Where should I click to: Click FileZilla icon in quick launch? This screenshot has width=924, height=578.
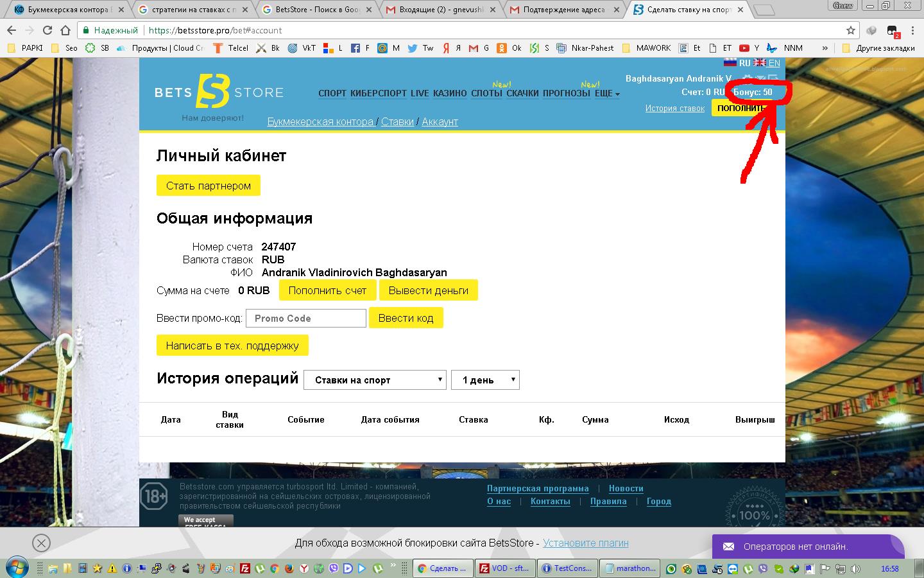point(244,568)
